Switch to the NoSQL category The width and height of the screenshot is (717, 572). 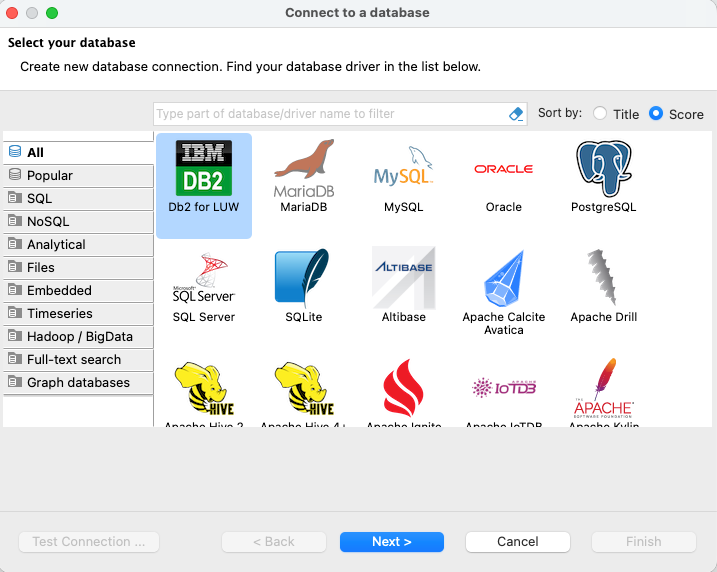78,221
